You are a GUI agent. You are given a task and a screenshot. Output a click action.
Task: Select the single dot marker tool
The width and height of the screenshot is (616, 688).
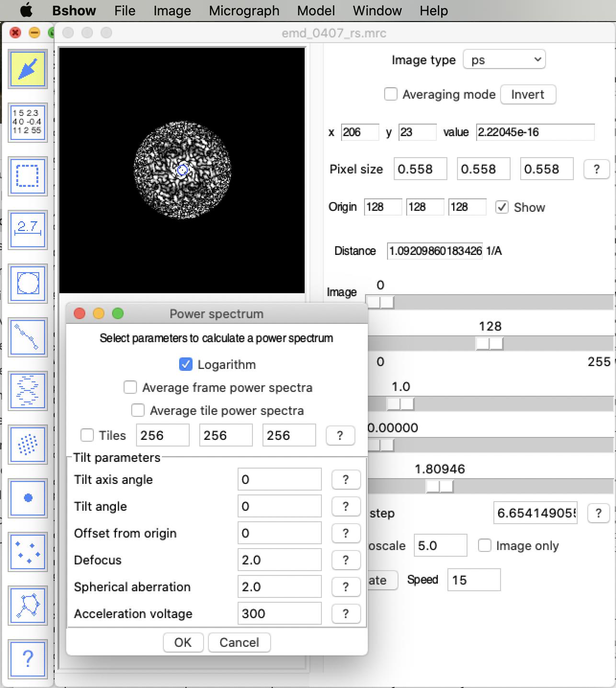(28, 498)
